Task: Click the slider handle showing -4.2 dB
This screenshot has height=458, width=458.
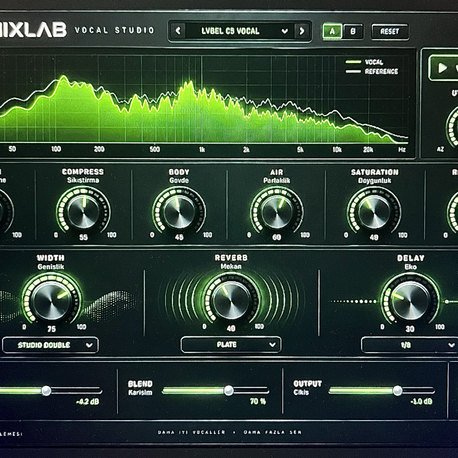Action: coord(46,390)
